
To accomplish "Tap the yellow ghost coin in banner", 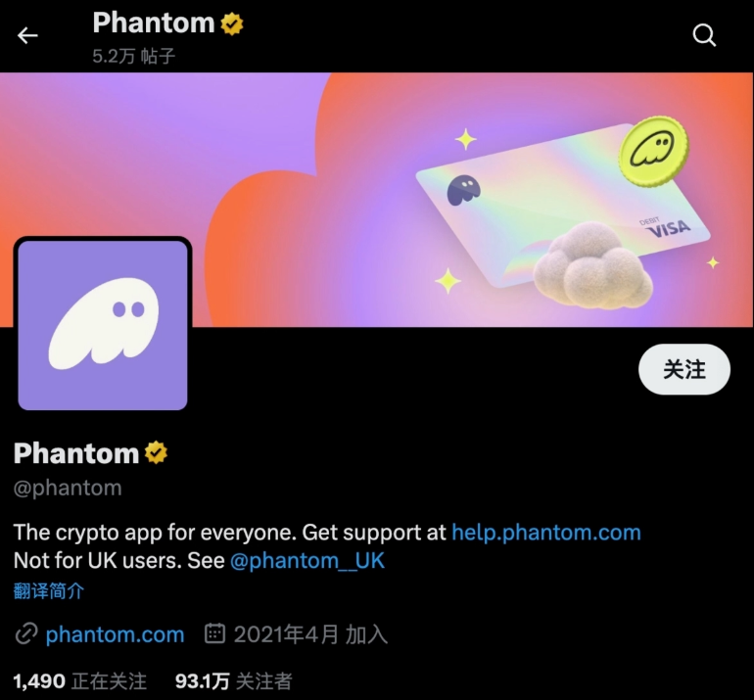I will point(653,151).
